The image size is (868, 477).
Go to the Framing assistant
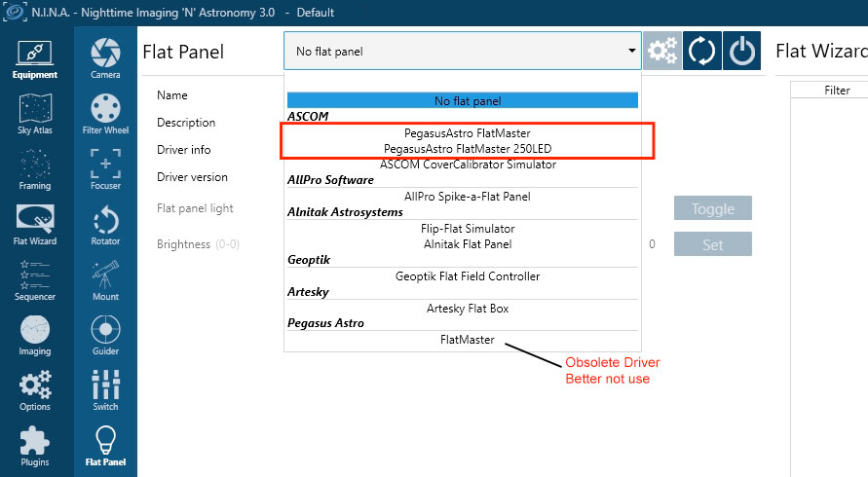point(35,169)
